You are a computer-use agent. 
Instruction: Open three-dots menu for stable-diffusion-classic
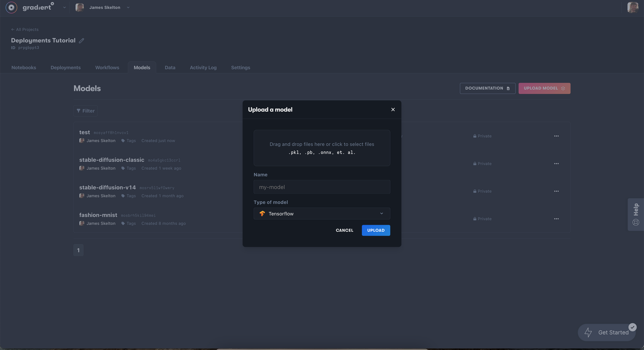pyautogui.click(x=556, y=164)
